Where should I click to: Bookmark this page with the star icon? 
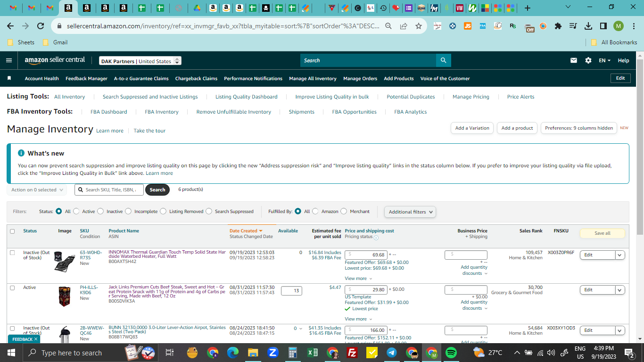point(418,26)
